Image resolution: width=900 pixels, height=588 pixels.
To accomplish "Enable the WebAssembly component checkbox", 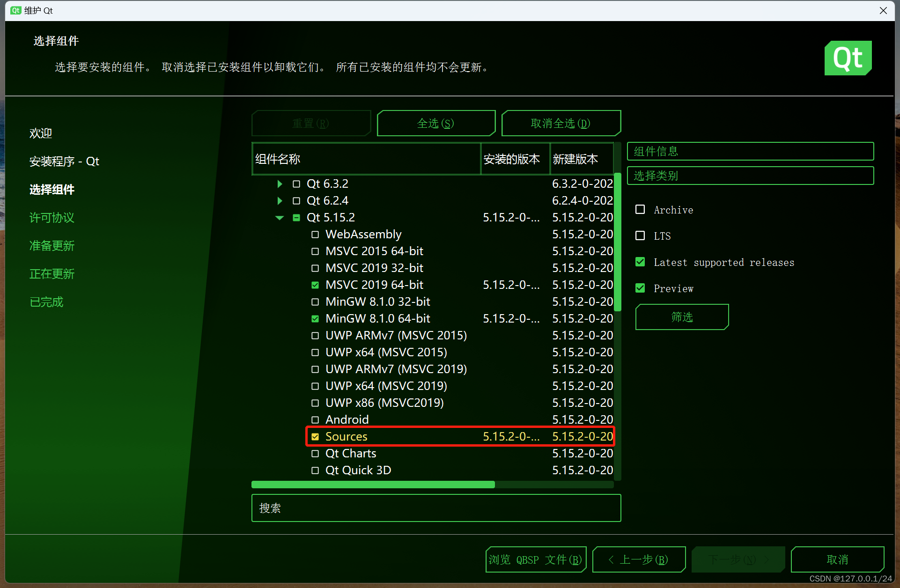I will tap(315, 235).
